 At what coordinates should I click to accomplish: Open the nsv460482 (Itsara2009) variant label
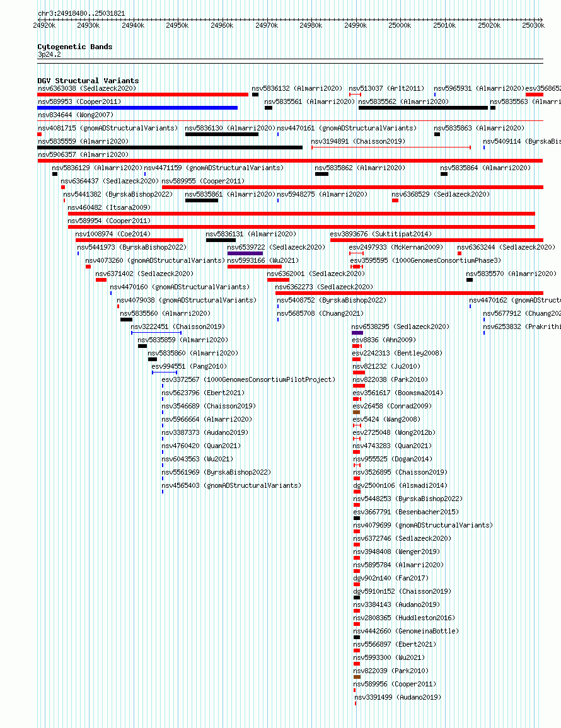(109, 207)
